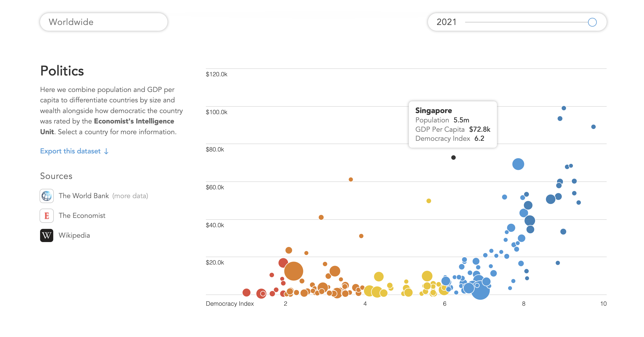The width and height of the screenshot is (644, 337).
Task: Open The World Bank source link
Action: tap(84, 196)
